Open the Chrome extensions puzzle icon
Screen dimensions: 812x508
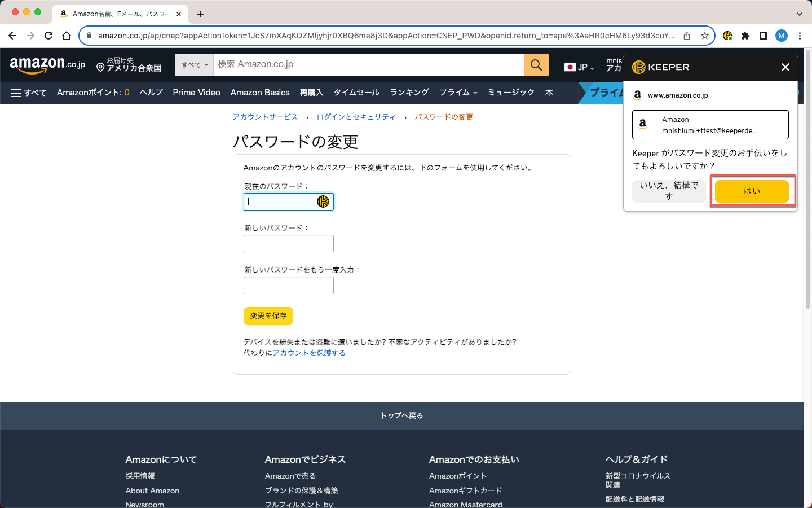tap(745, 36)
